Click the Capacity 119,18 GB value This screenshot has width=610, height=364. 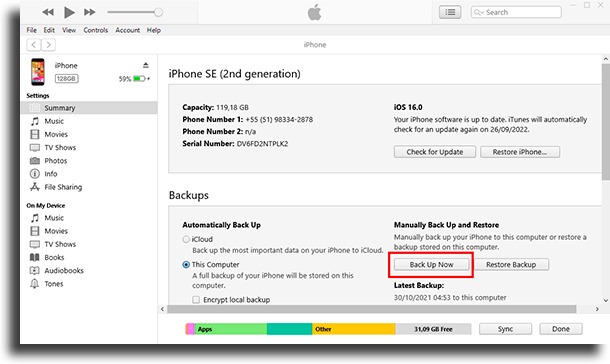[x=232, y=107]
